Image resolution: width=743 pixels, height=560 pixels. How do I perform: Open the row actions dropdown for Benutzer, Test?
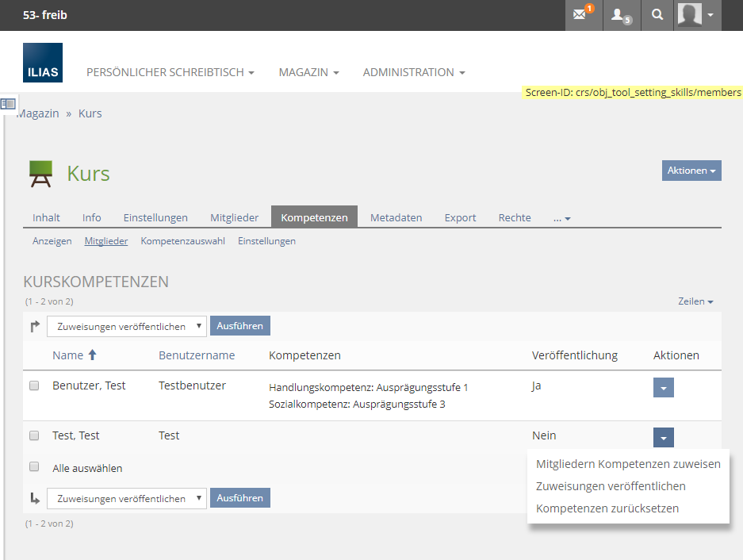click(664, 387)
